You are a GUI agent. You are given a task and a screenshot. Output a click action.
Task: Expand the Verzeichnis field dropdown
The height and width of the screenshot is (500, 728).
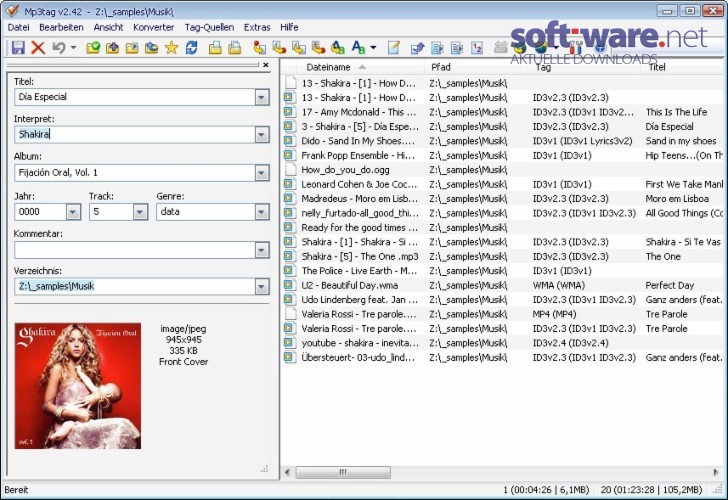(x=262, y=286)
